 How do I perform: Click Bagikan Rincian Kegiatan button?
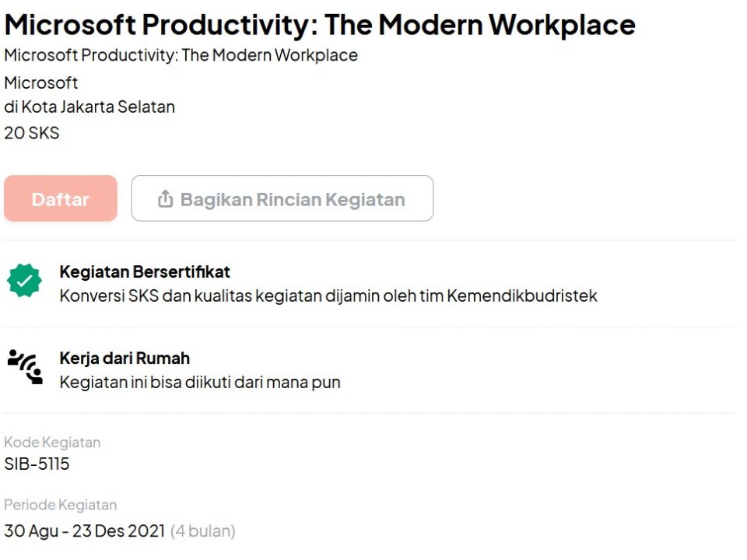(282, 198)
